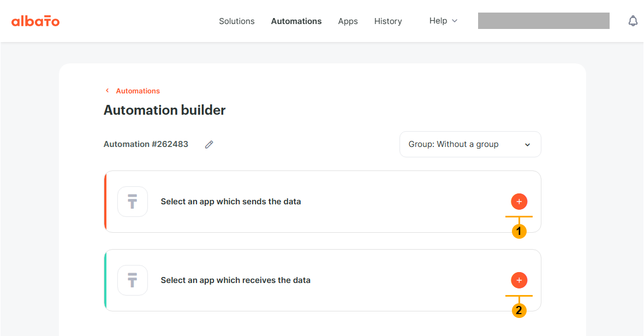This screenshot has width=644, height=336.
Task: Open the Group: Without a group dropdown
Action: [x=470, y=144]
